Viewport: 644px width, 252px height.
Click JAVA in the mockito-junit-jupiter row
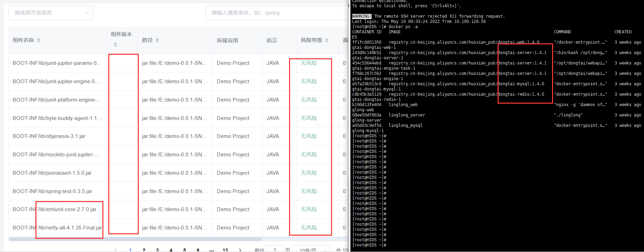click(x=273, y=155)
